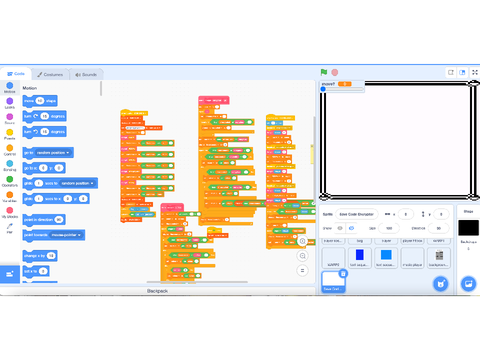Click the Choose a Backdrop button
The image size is (480, 360).
coord(468,284)
